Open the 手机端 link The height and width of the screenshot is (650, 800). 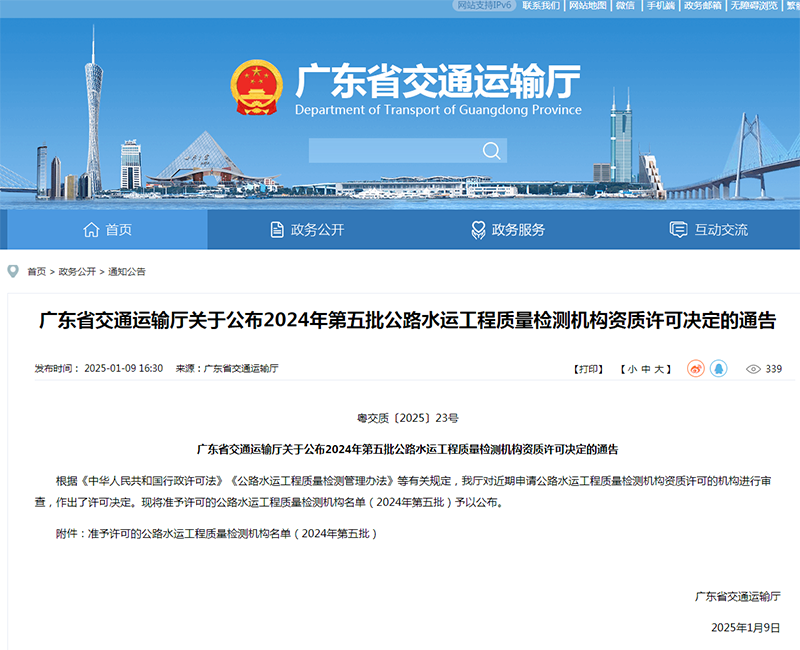pyautogui.click(x=661, y=6)
